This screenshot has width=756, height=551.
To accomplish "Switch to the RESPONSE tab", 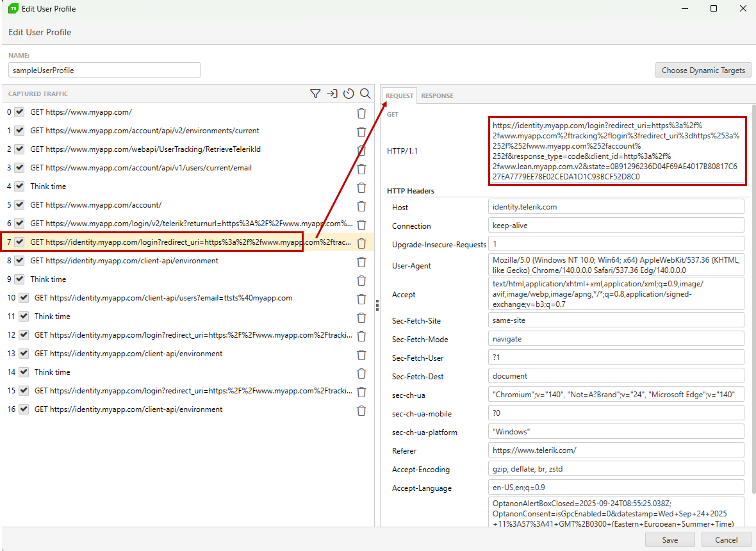I will pos(437,95).
